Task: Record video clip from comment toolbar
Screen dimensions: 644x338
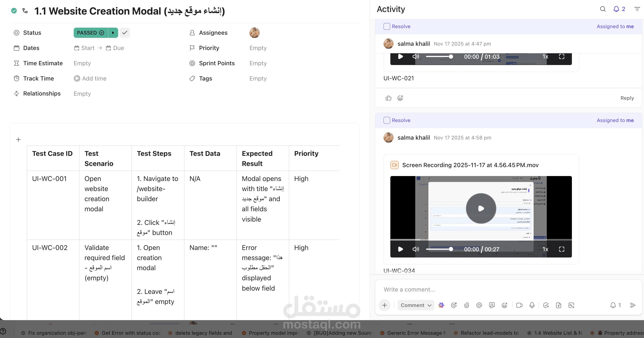Action: click(x=519, y=305)
